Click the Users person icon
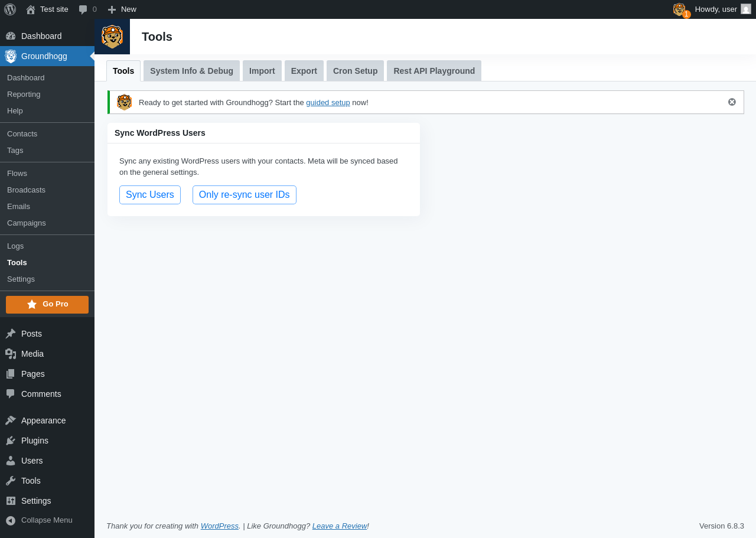 coord(11,461)
